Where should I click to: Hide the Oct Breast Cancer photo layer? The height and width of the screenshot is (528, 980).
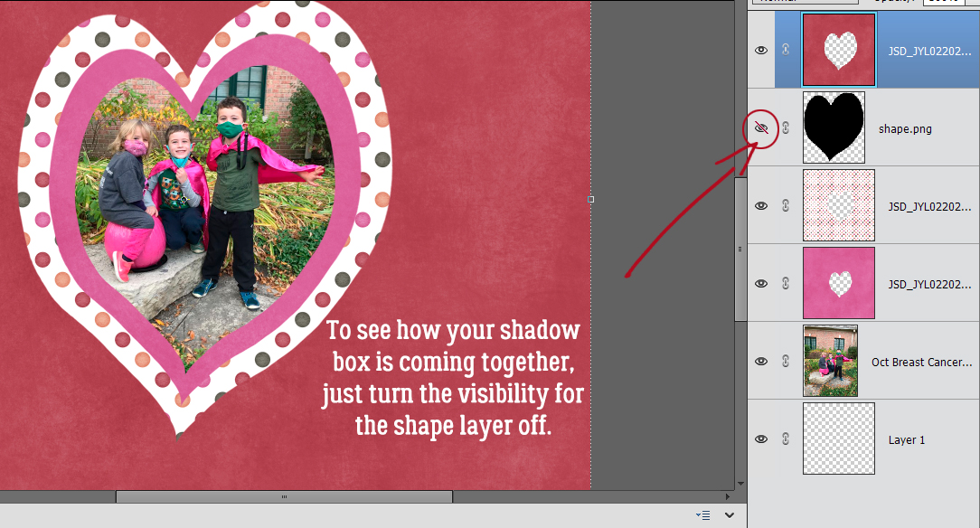(x=760, y=361)
